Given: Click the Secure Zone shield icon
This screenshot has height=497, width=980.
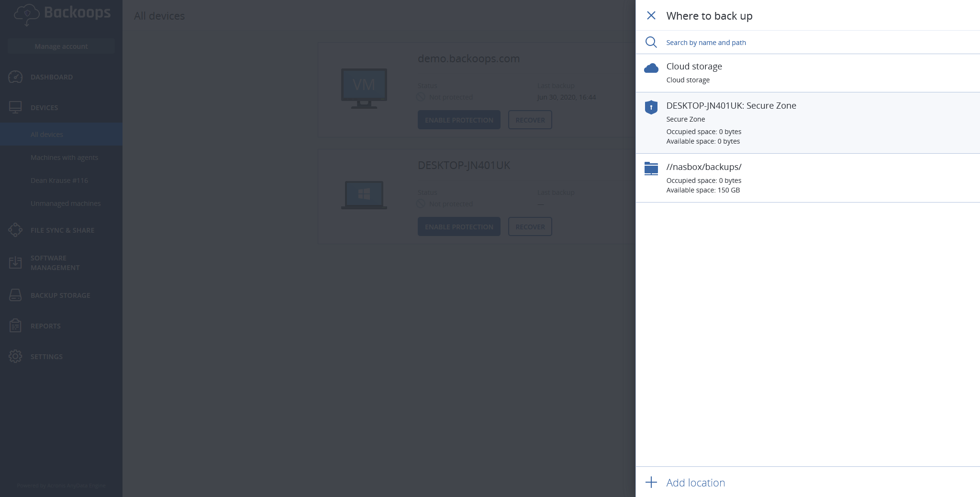Looking at the screenshot, I should [651, 107].
